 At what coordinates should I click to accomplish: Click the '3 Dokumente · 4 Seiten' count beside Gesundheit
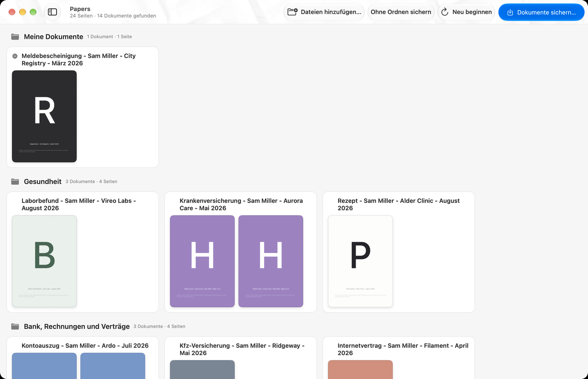(x=92, y=182)
